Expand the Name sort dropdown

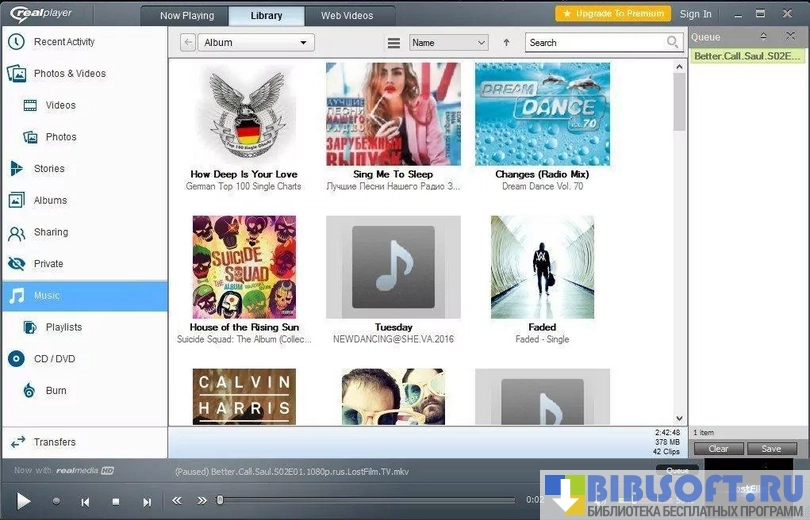coord(449,43)
